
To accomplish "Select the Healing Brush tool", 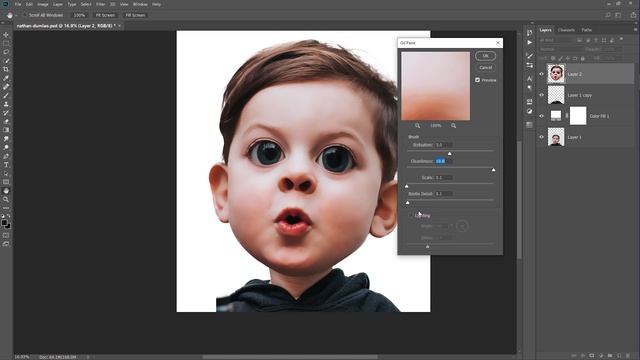I will 6,87.
